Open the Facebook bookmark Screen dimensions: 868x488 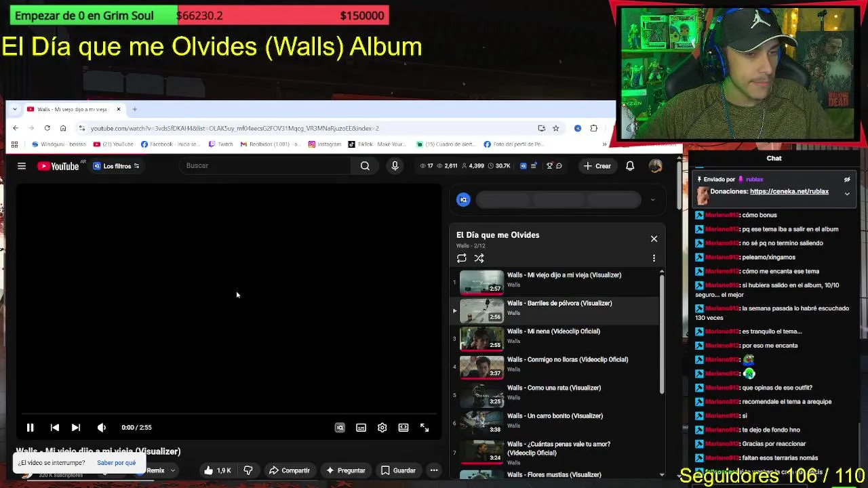point(170,144)
